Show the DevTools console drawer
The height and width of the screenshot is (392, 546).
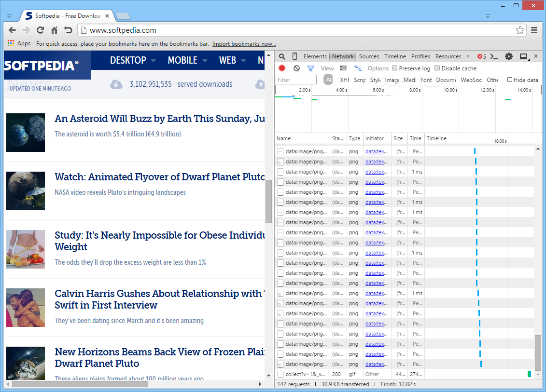(494, 56)
